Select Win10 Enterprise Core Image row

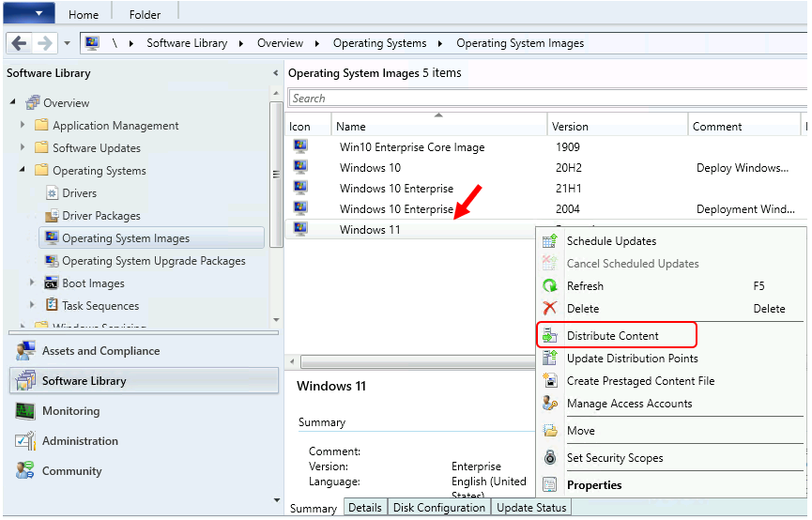[x=546, y=147]
